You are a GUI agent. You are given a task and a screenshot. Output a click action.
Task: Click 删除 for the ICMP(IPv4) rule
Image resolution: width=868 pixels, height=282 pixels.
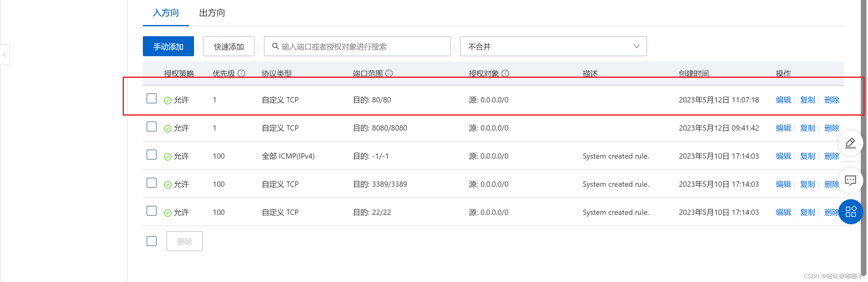pos(832,156)
